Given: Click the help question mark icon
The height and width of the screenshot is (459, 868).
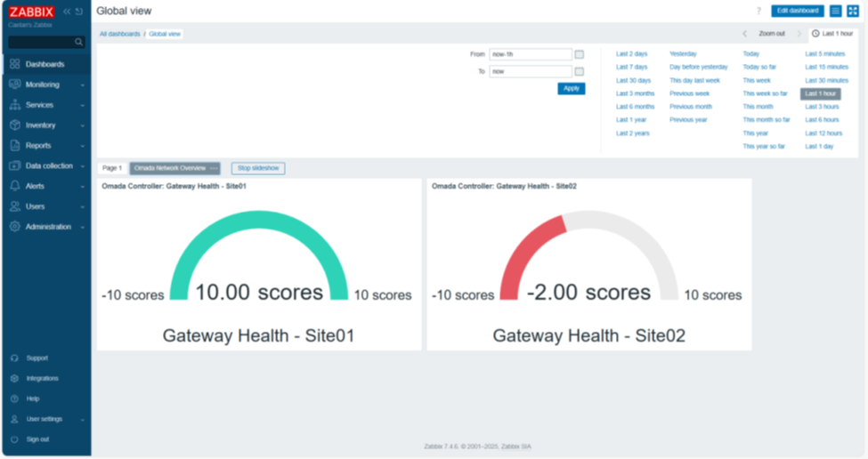Looking at the screenshot, I should coord(758,11).
